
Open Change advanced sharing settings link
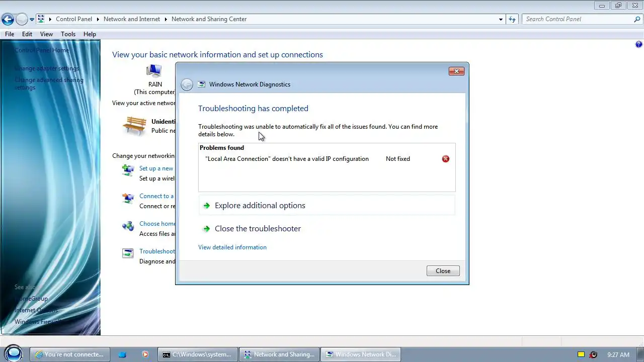click(x=49, y=83)
